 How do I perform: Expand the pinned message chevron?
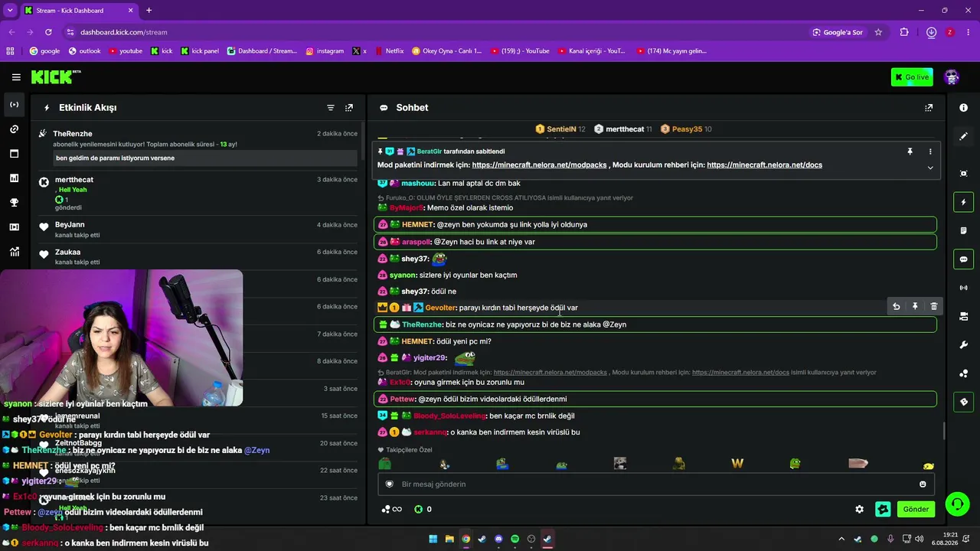(x=930, y=168)
